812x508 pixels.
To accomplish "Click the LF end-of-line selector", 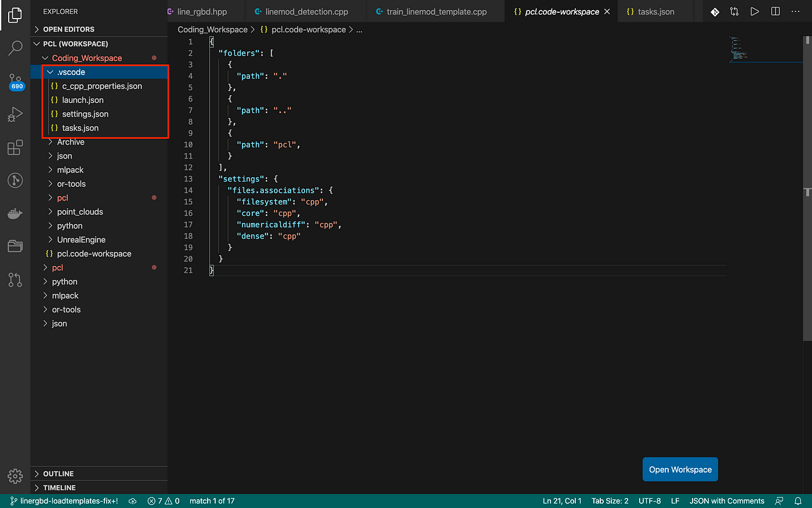I will pyautogui.click(x=675, y=501).
